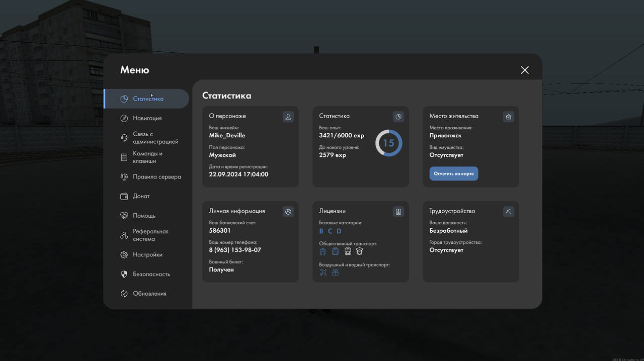The image size is (644, 361).
Task: Click license category C
Action: click(330, 231)
